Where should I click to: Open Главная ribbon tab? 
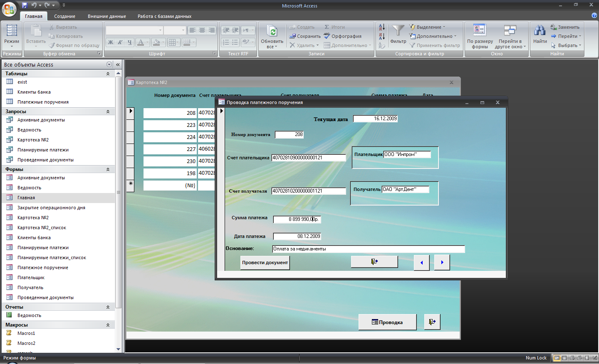point(33,16)
